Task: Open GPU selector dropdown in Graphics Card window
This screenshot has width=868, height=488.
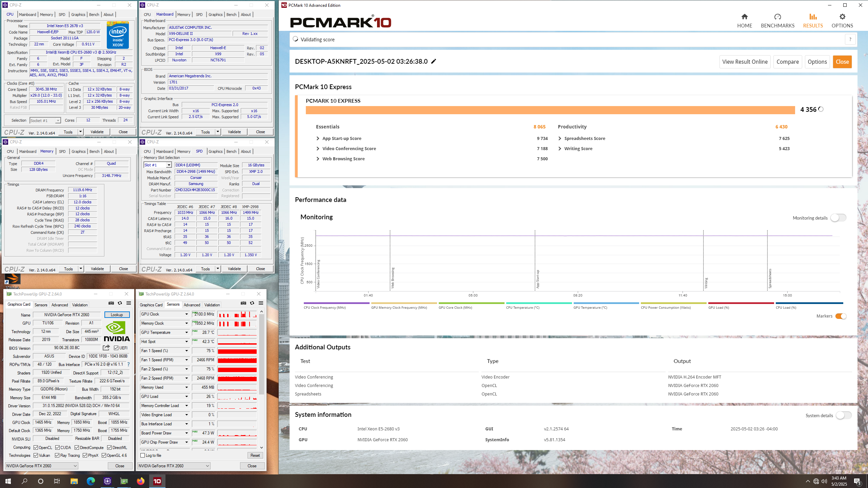Action: point(41,466)
